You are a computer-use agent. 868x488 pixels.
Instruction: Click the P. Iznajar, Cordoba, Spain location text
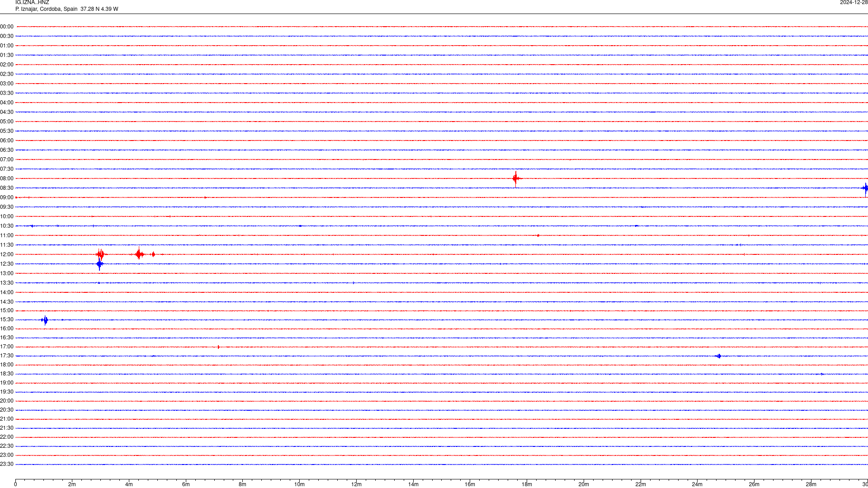(x=46, y=9)
